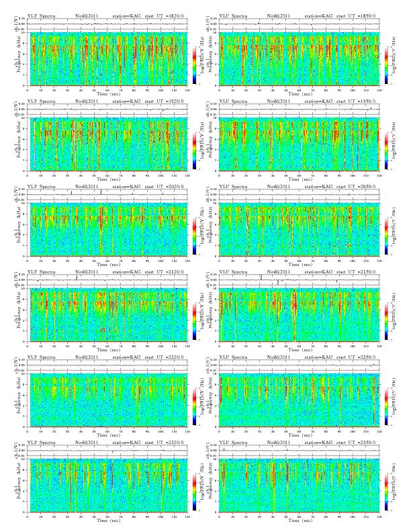The image size is (411, 532).
Task: Click the ch.1 voltage waveform above 1820 spectrogram
Action: (107, 24)
